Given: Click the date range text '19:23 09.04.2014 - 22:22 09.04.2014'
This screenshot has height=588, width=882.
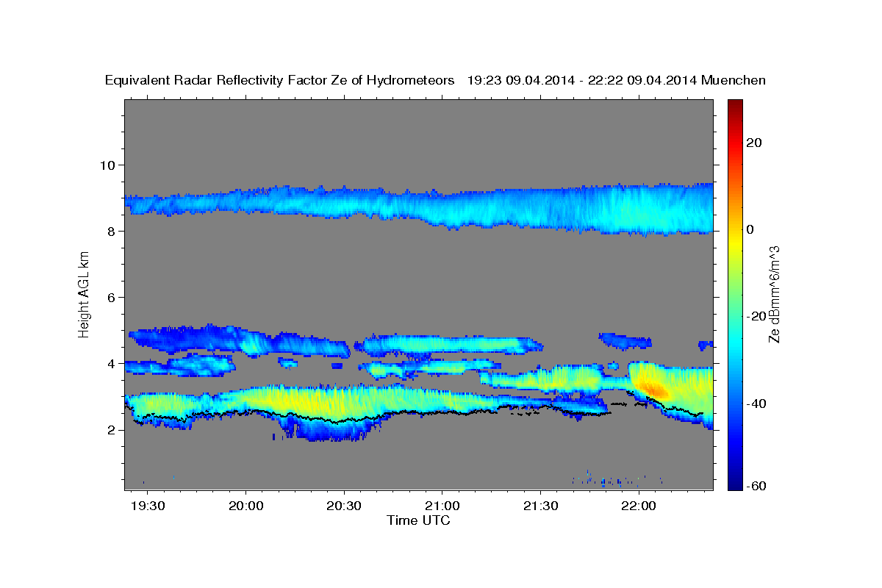Looking at the screenshot, I should coord(582,80).
